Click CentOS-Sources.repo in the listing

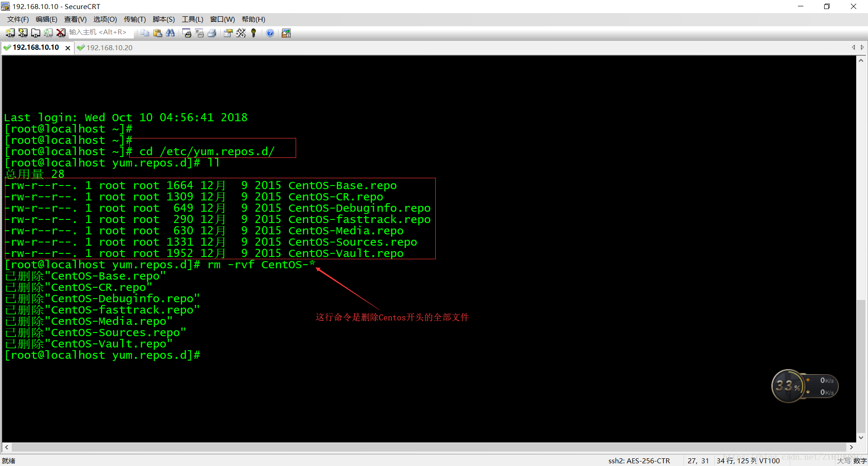[x=353, y=242]
